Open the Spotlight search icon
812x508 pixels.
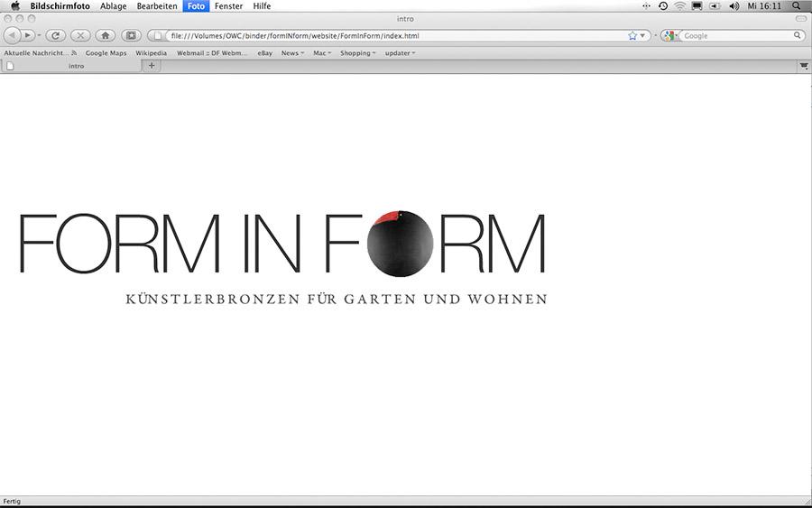click(796, 5)
